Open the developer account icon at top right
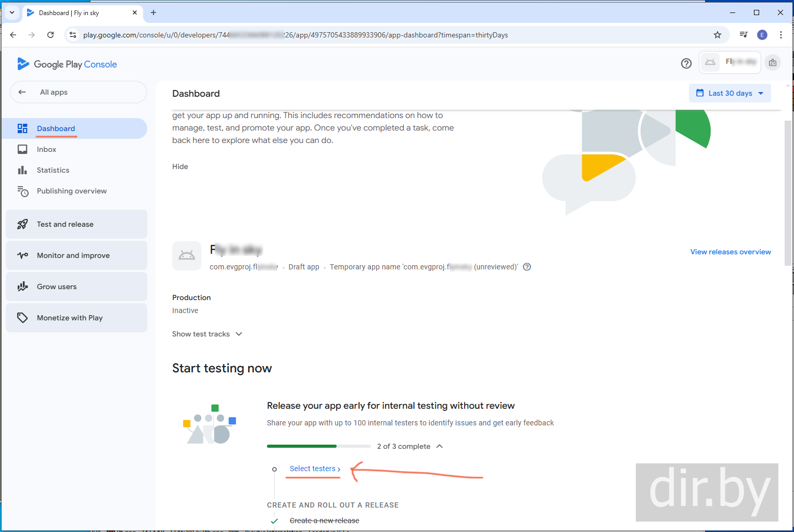This screenshot has width=794, height=532. point(773,63)
